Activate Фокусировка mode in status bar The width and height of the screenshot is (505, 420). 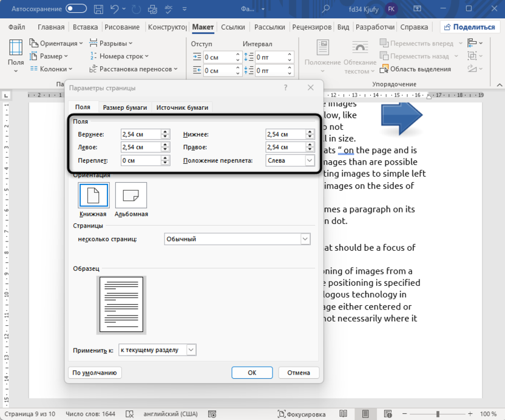point(300,413)
